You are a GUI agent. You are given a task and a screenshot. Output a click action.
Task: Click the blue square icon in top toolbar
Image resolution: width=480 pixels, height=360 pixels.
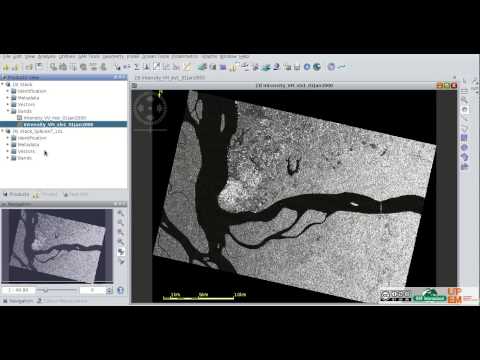(223, 67)
